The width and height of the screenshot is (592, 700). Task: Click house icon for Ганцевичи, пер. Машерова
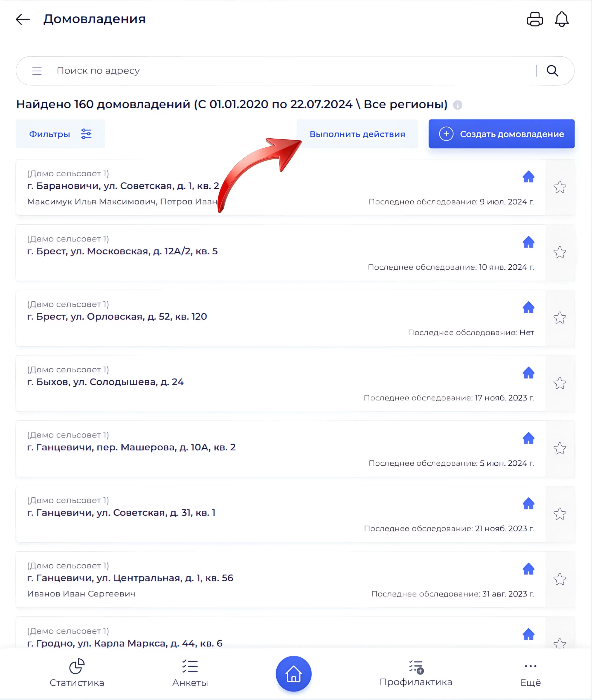(x=529, y=438)
